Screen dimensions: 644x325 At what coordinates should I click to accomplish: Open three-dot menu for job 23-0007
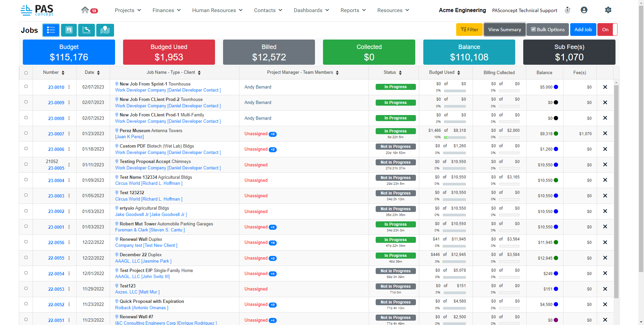(69, 134)
